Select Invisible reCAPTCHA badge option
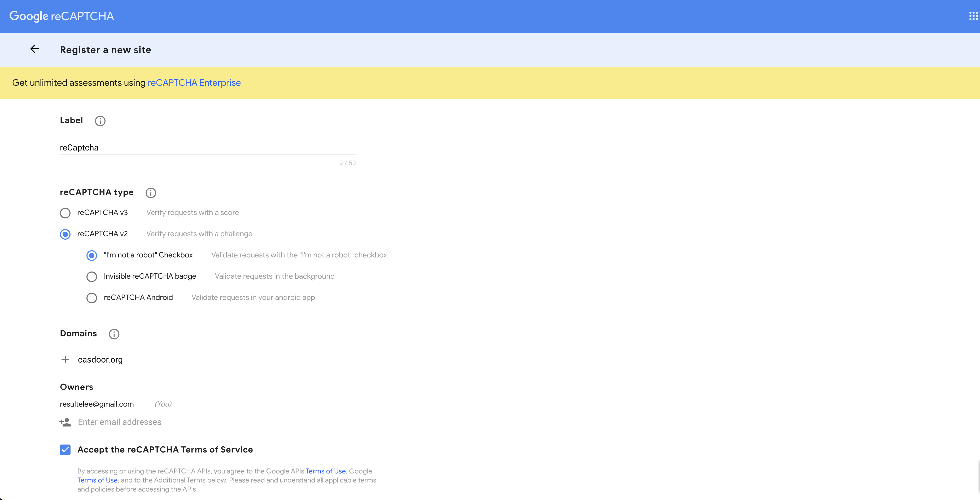 pos(92,276)
